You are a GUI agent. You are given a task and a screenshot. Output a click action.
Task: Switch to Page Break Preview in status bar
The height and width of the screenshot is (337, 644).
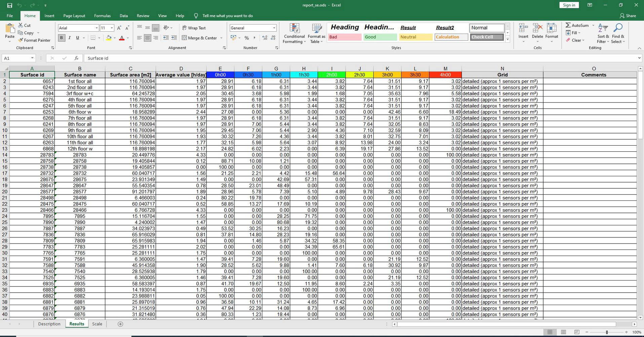click(x=577, y=332)
